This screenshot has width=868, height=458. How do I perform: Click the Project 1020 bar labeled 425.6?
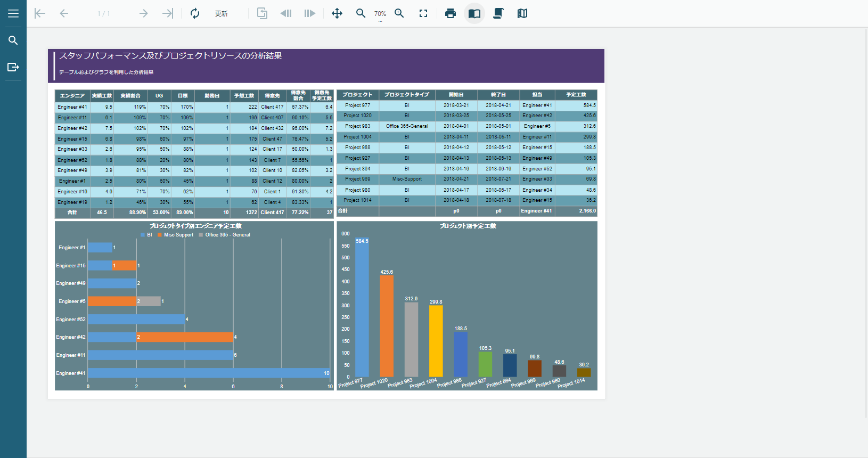[x=387, y=326]
